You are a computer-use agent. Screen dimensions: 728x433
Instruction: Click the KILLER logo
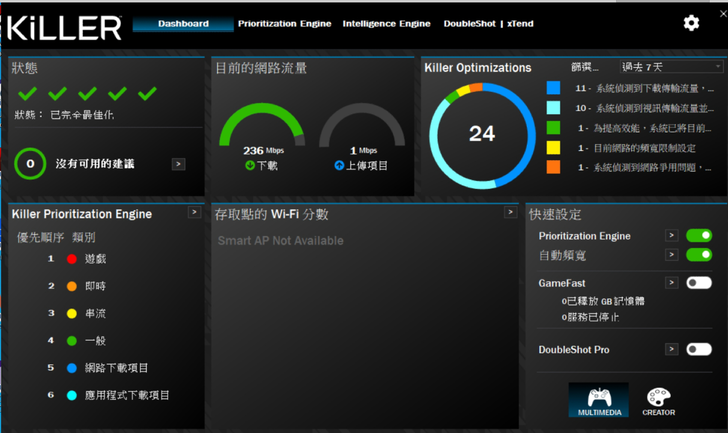pos(65,28)
